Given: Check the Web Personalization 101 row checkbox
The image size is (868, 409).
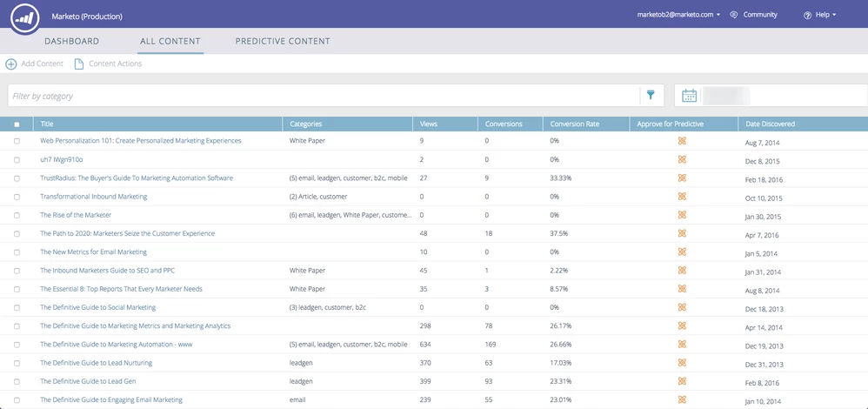Looking at the screenshot, I should click(x=17, y=141).
